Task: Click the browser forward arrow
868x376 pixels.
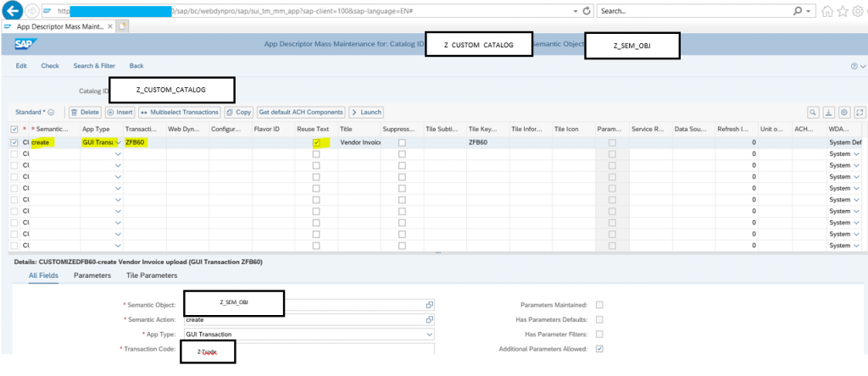Action: tap(31, 11)
